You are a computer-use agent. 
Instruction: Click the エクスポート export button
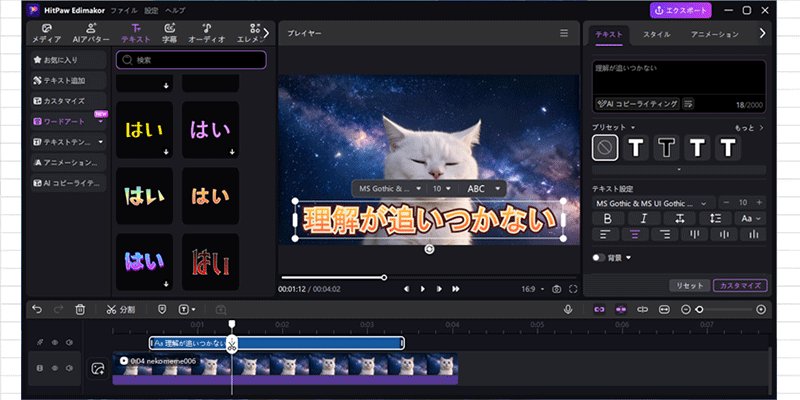tap(681, 10)
